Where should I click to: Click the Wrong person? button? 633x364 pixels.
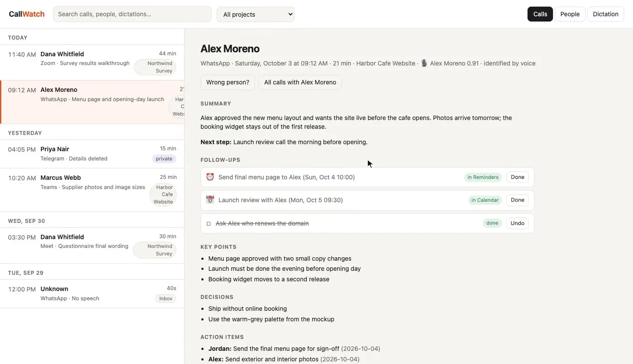(228, 82)
